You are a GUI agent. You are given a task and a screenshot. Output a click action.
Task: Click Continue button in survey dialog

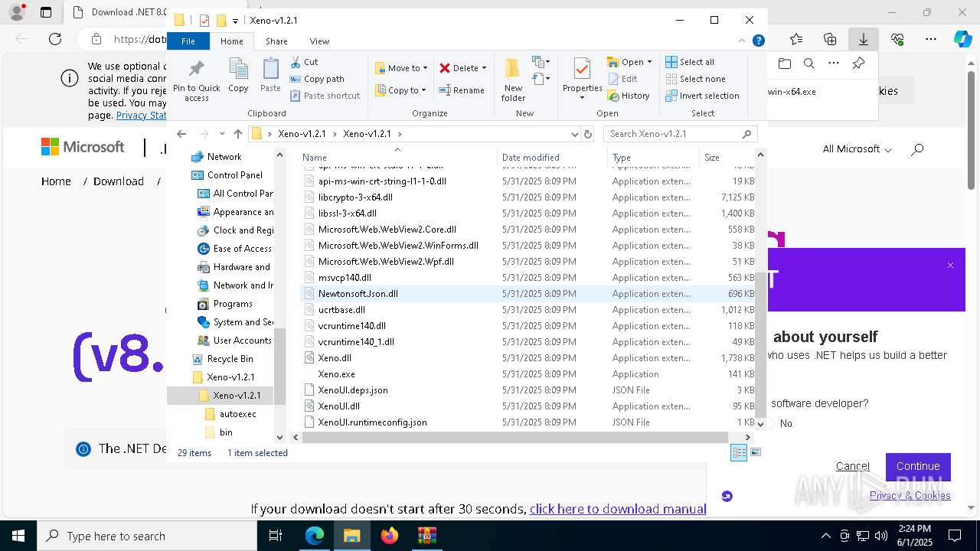[x=918, y=466]
